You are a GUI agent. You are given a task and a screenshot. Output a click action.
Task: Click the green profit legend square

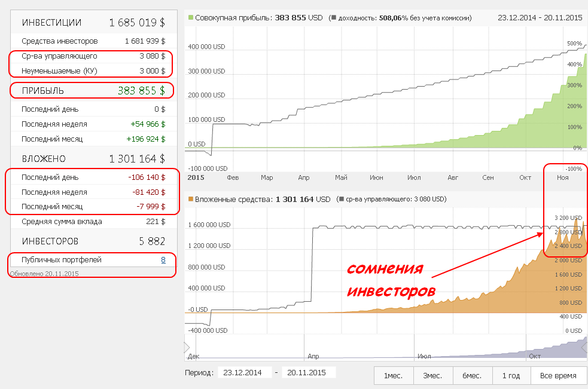click(x=191, y=18)
